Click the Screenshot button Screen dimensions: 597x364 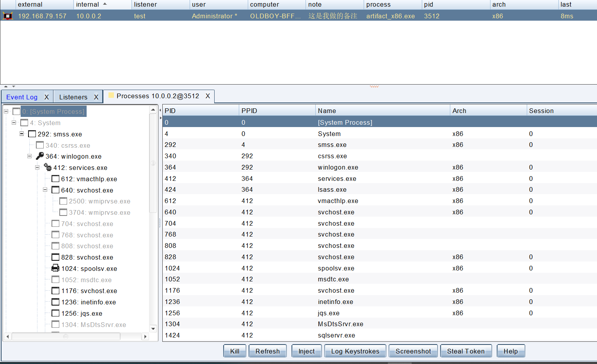(413, 351)
